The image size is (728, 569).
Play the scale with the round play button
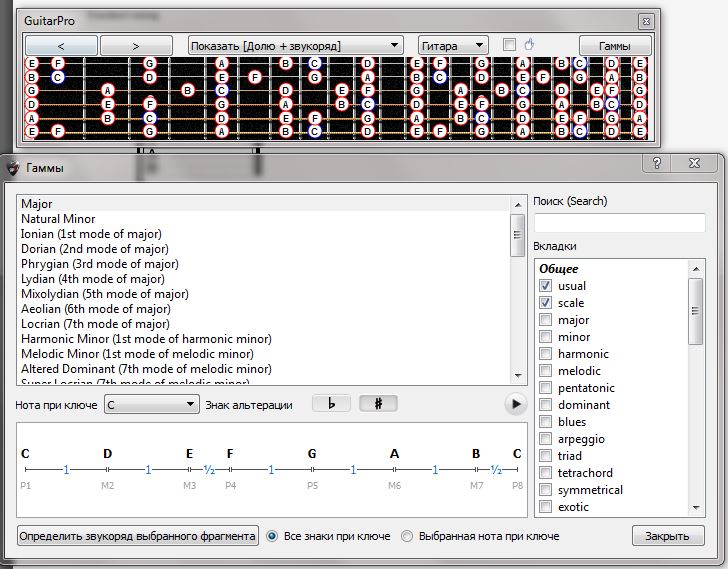tap(515, 404)
